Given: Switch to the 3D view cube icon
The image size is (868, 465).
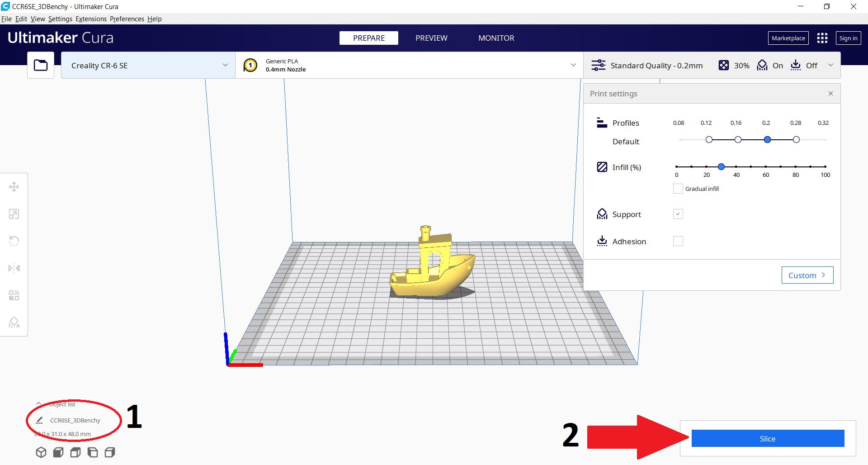Looking at the screenshot, I should 41,452.
